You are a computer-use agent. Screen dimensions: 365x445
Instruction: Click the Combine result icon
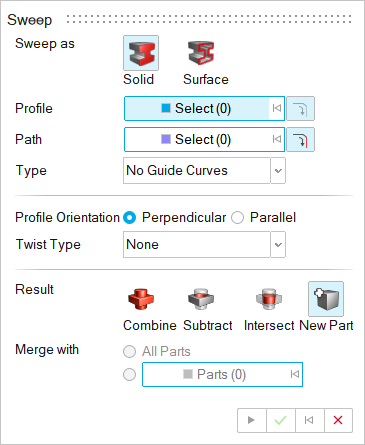[x=141, y=299]
